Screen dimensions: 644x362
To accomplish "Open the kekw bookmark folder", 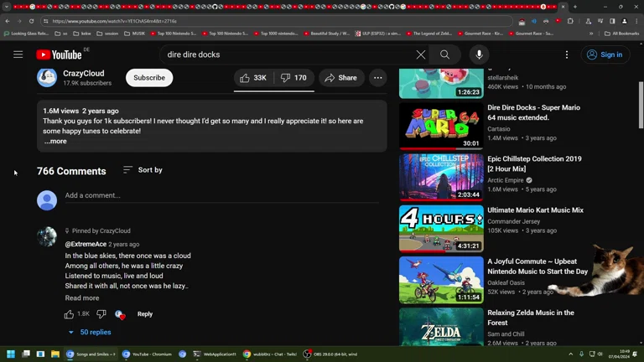I will [81, 34].
